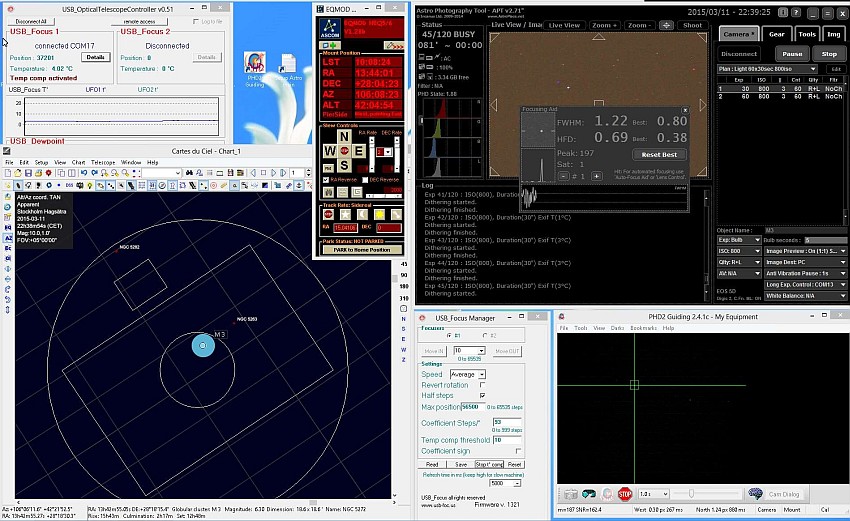Open Cartes du Ciel toolbar combo box
The height and width of the screenshot is (521, 850).
[162, 173]
